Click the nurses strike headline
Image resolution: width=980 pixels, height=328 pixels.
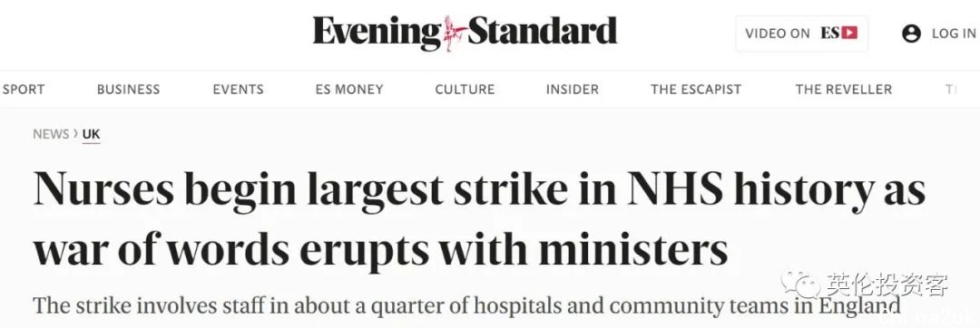point(479,219)
